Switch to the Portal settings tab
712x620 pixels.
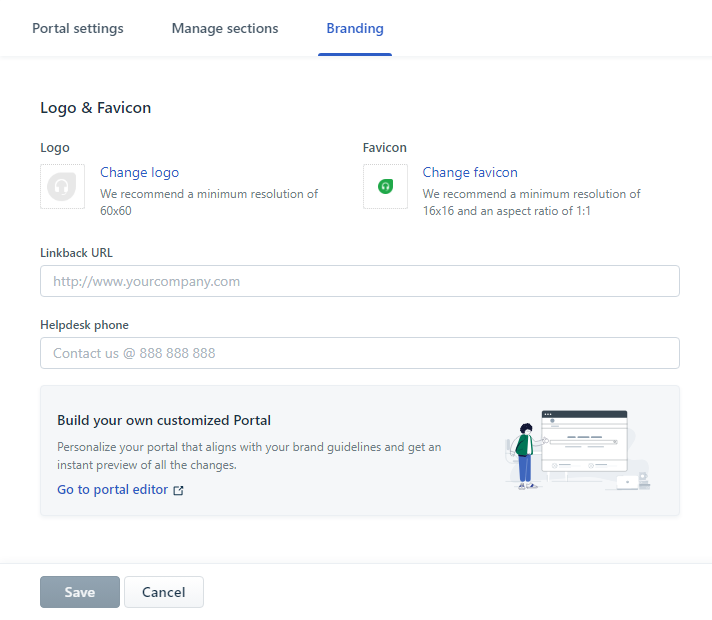78,29
